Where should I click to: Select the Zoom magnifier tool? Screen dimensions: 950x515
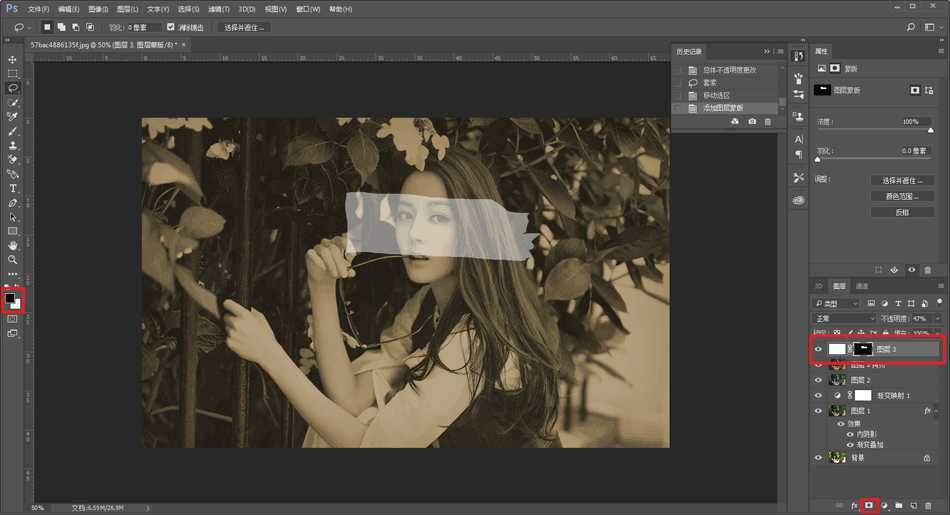[13, 259]
